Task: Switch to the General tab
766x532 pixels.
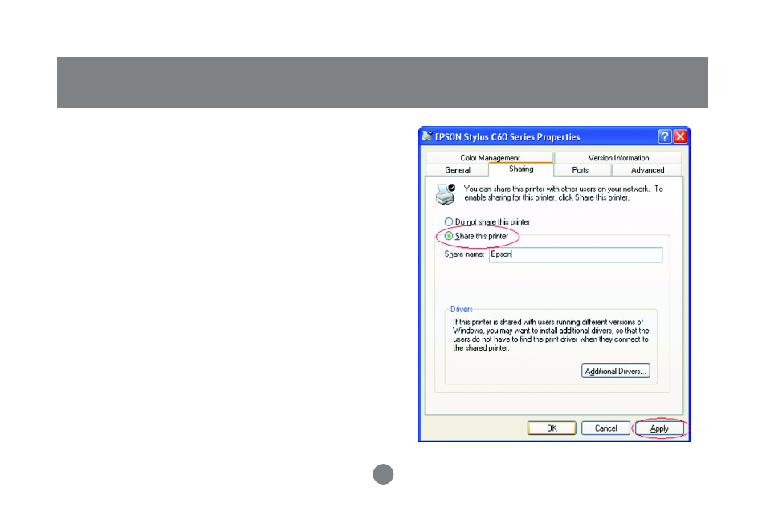Action: (x=457, y=170)
